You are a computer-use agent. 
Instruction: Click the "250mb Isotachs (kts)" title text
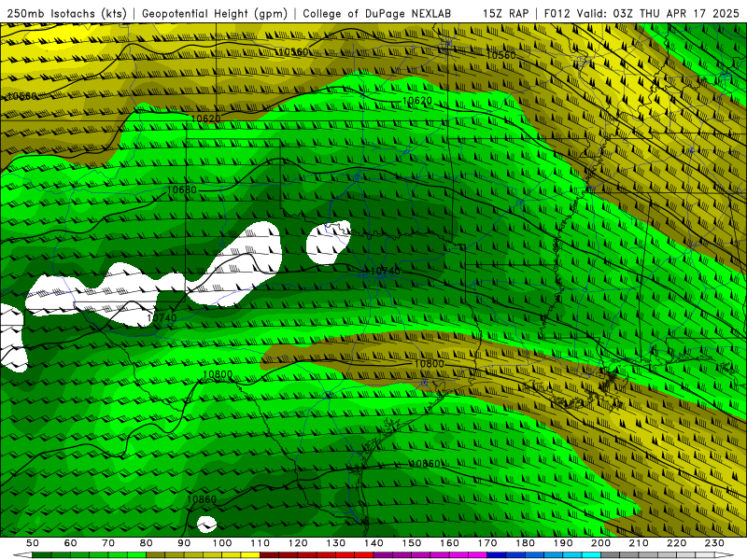[x=66, y=14]
